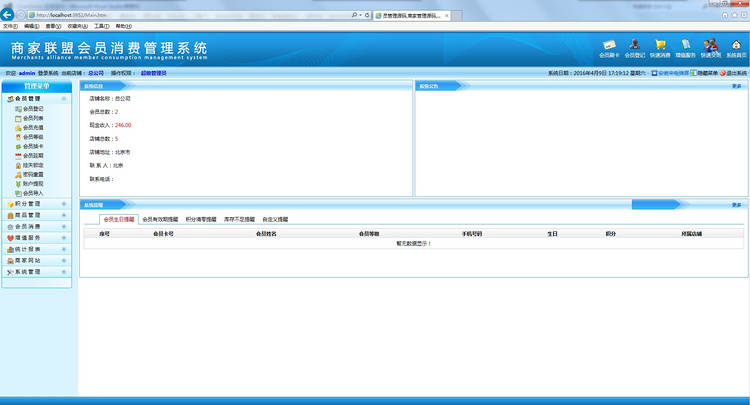Image resolution: width=750 pixels, height=405 pixels.
Task: Open 会员登记 from the top toolbar
Action: click(x=635, y=45)
